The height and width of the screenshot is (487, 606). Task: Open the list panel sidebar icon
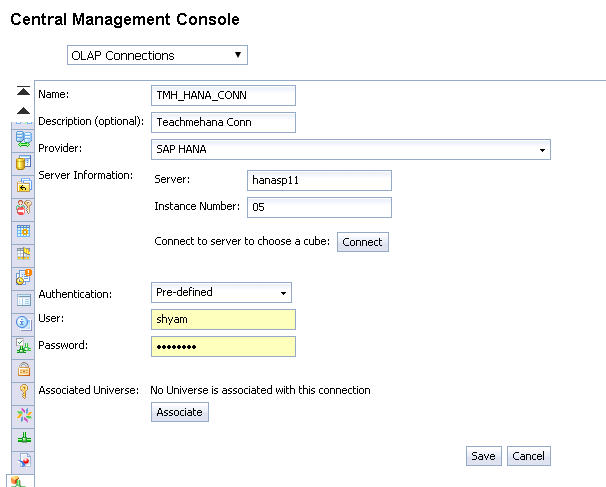coord(24,300)
